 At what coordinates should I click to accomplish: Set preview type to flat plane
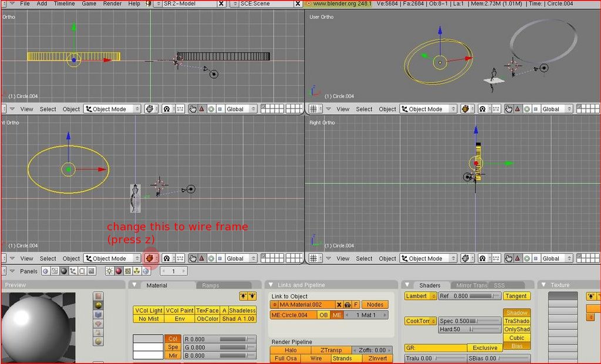tap(99, 296)
